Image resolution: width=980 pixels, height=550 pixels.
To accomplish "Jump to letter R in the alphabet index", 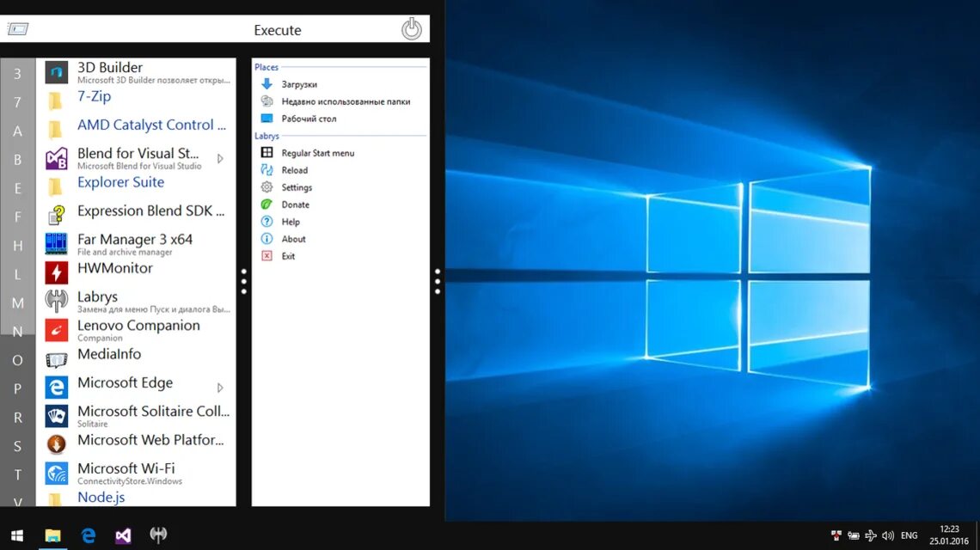I will pyautogui.click(x=17, y=418).
